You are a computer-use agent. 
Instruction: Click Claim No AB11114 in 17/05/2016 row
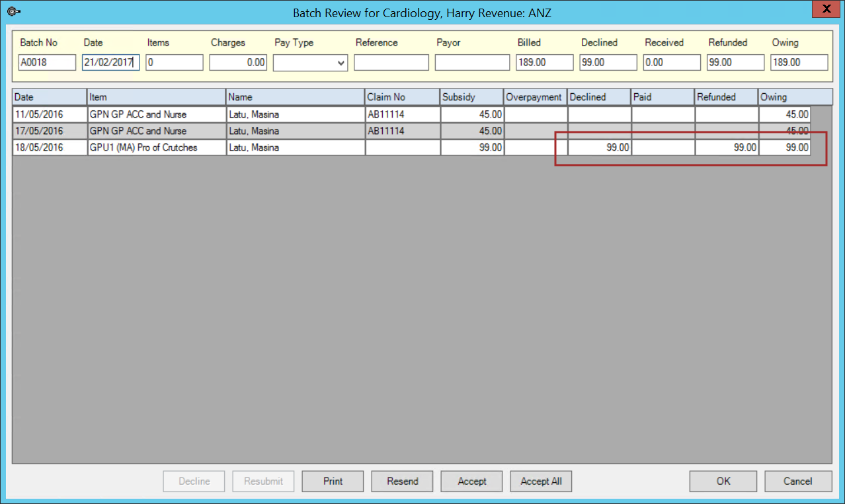(403, 131)
